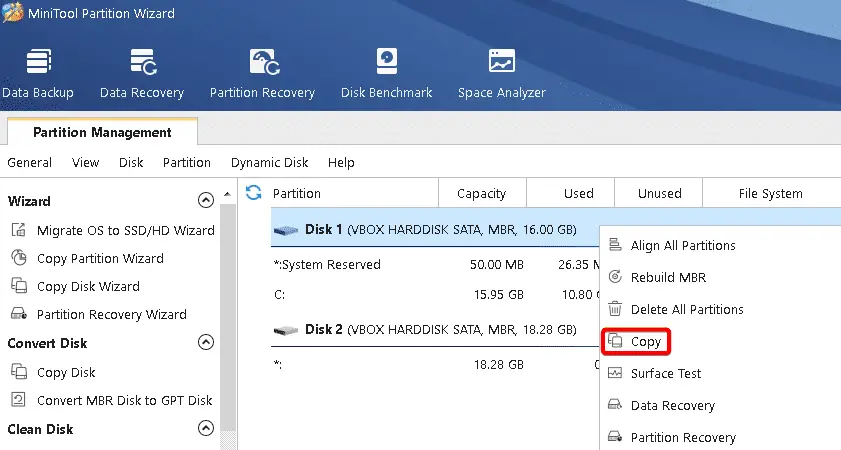Select Disk 1 (VBOX HARDDISK SATA, MBR, 16.00 GB) row
Image resolution: width=841 pixels, height=450 pixels.
click(435, 230)
